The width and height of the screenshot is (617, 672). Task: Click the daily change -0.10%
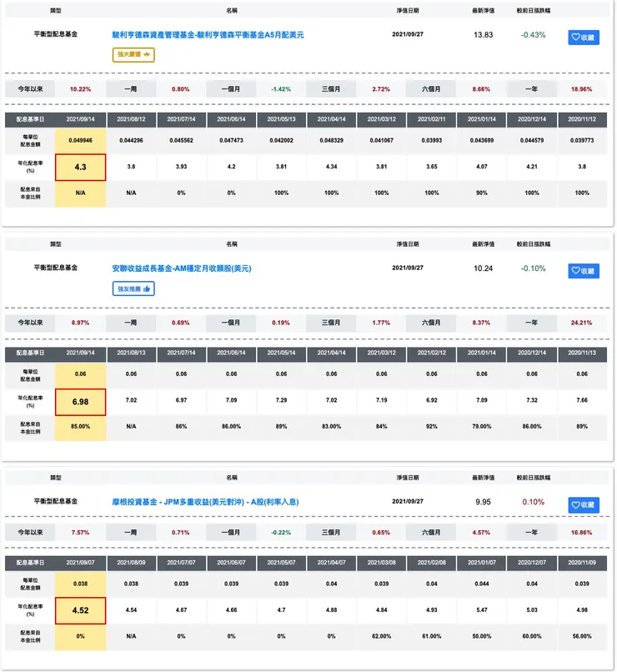(533, 268)
